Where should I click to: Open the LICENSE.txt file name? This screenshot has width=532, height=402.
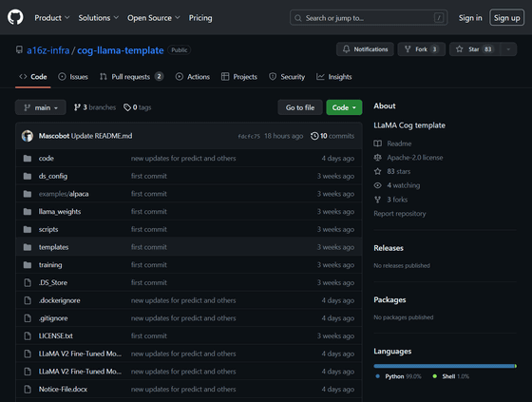coord(56,335)
